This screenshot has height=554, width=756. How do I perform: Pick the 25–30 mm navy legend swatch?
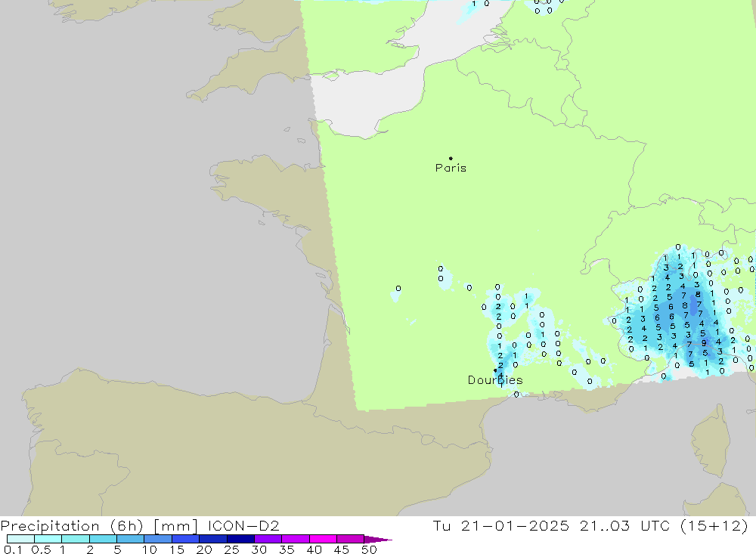240,539
